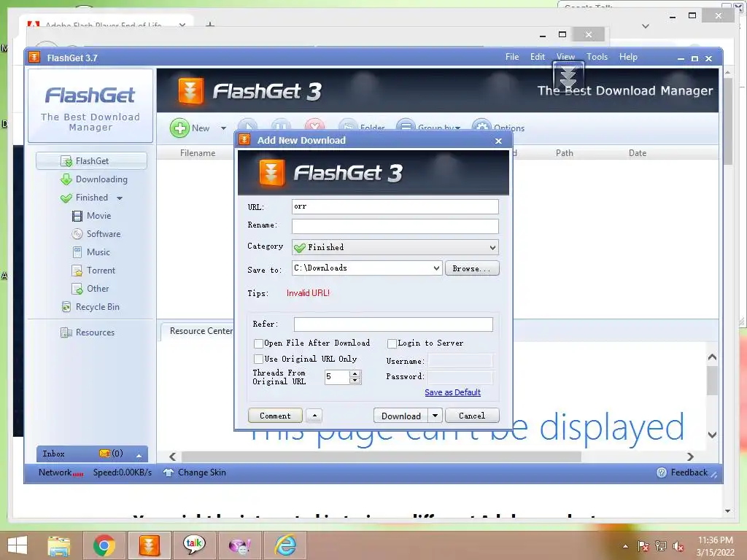Select the Music category icon
This screenshot has height=560, width=747.
[x=77, y=252]
